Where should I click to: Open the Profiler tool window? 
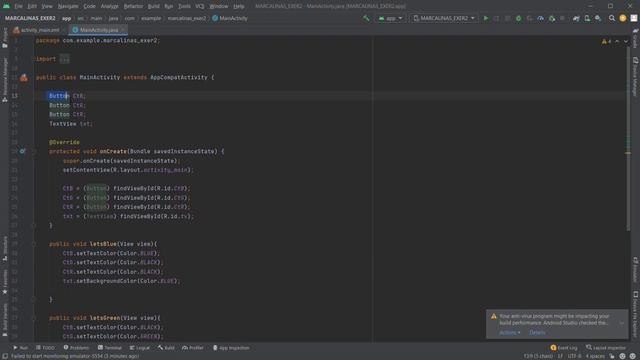point(193,348)
